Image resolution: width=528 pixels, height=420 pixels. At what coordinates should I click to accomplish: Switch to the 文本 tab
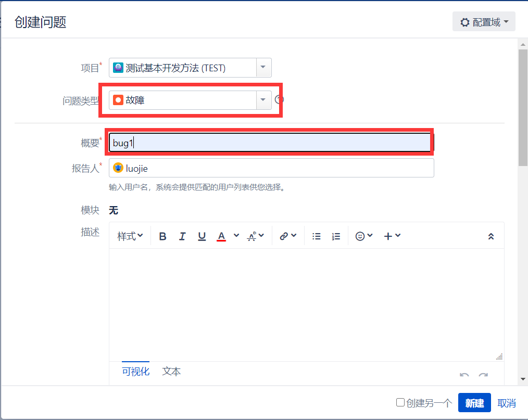(171, 372)
